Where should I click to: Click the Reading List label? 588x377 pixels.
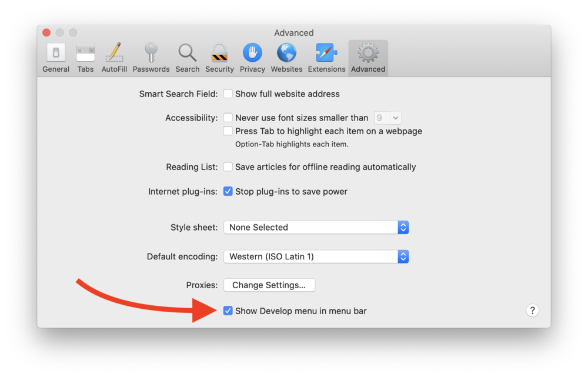[x=192, y=167]
